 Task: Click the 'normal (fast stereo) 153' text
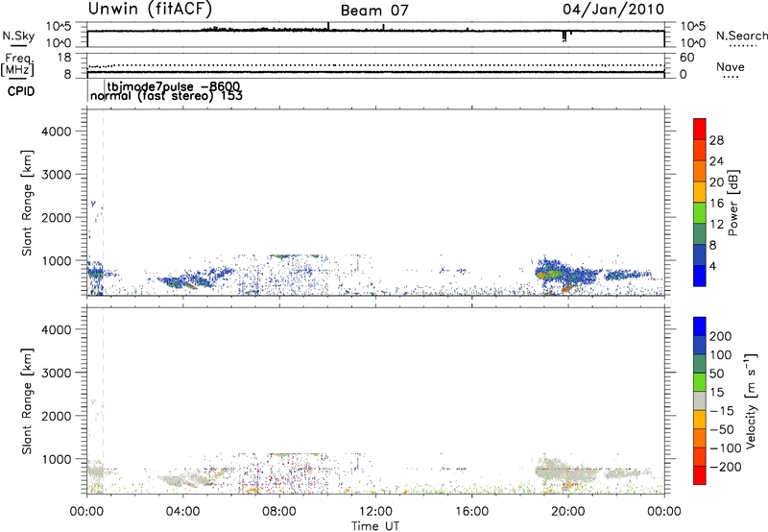pyautogui.click(x=166, y=95)
